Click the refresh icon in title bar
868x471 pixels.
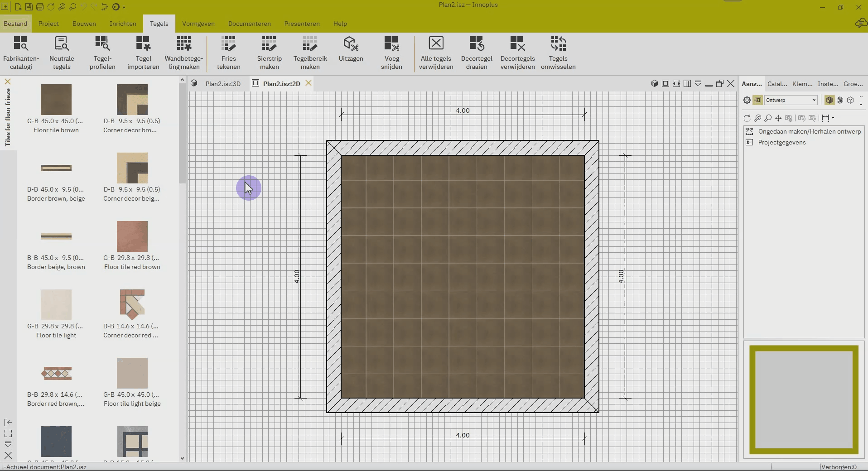tap(50, 7)
